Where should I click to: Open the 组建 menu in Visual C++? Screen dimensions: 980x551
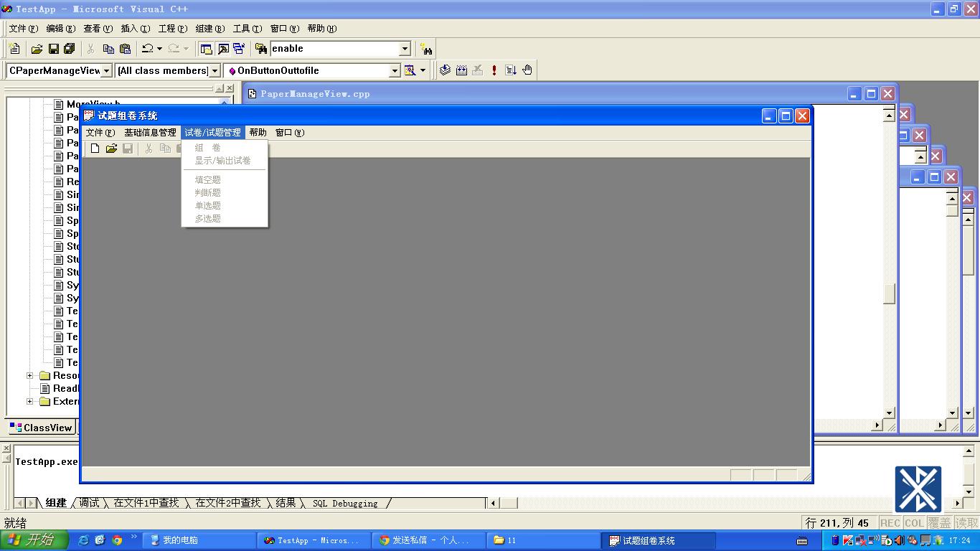point(209,29)
